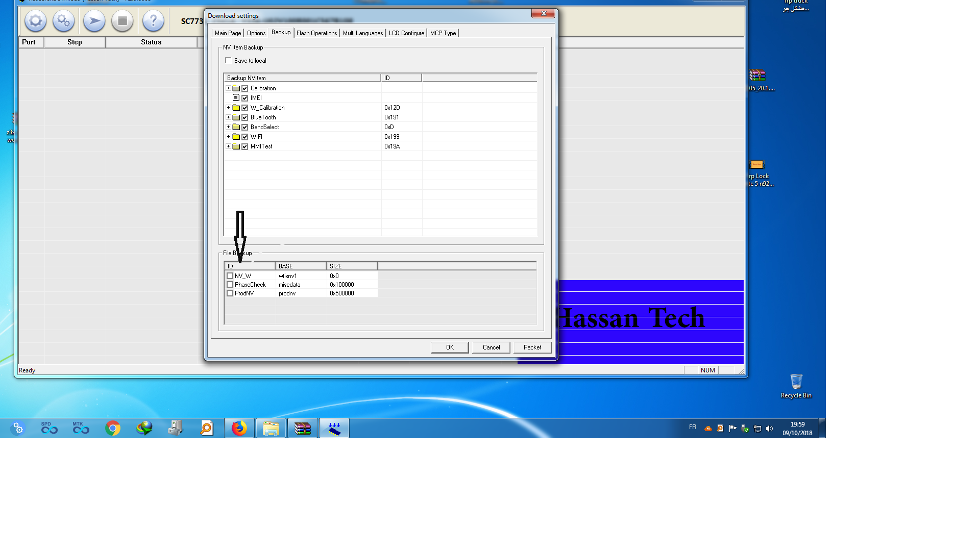Screen dimensions: 980x551
Task: Check the ProdNV file backup checkbox
Action: click(x=230, y=293)
